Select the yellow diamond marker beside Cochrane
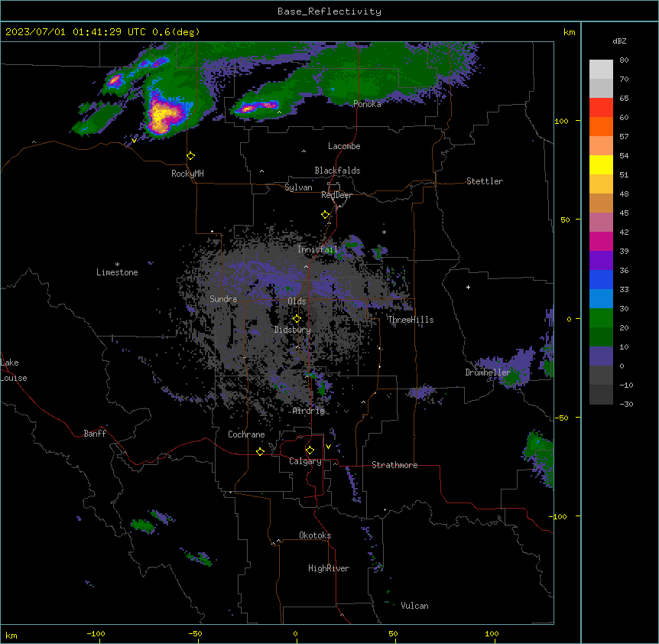The height and width of the screenshot is (644, 659). click(260, 451)
